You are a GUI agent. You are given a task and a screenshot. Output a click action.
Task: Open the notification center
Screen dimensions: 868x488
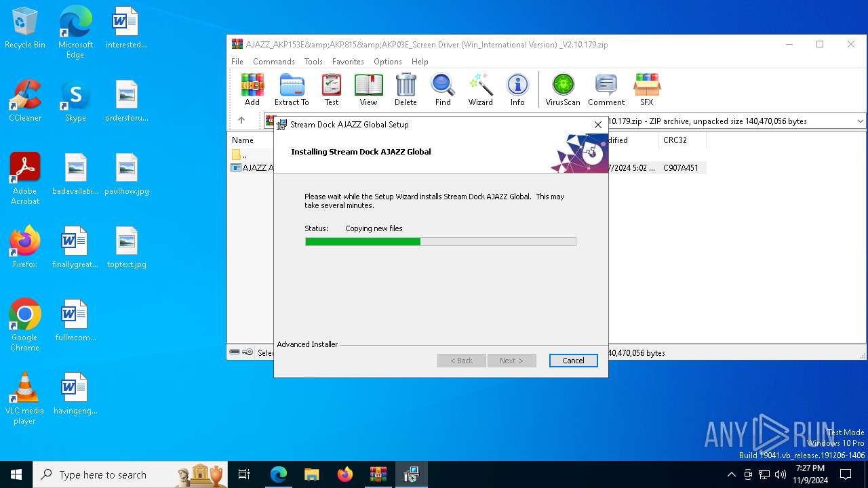[x=846, y=474]
